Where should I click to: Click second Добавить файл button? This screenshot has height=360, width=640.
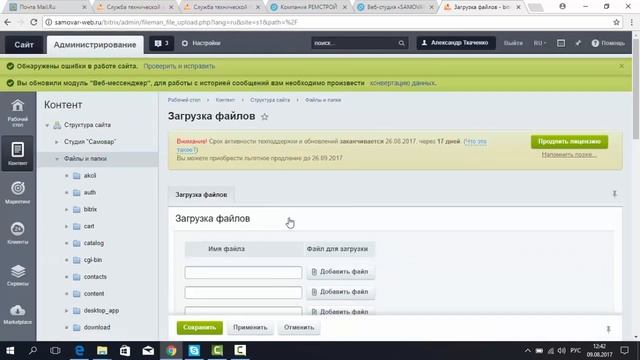[340, 292]
